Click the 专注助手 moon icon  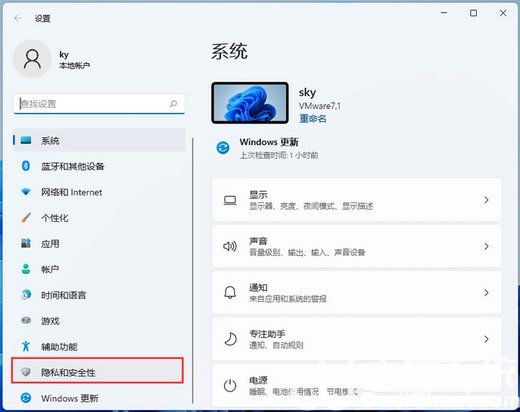point(230,339)
